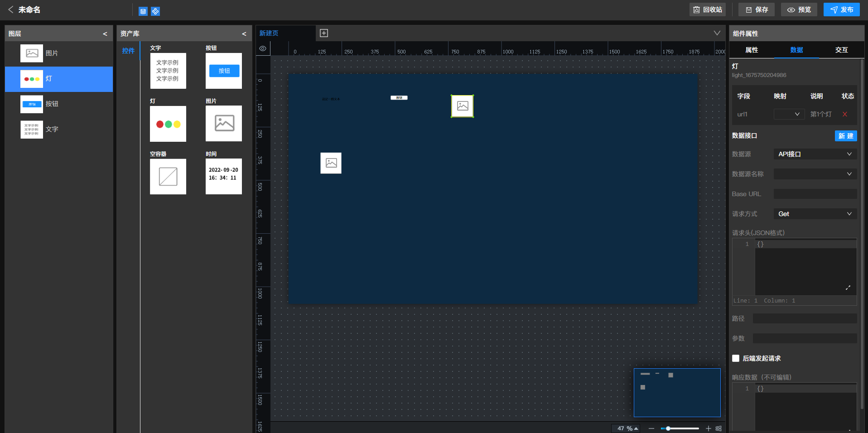
Task: Focus the 路径 input field
Action: 805,318
